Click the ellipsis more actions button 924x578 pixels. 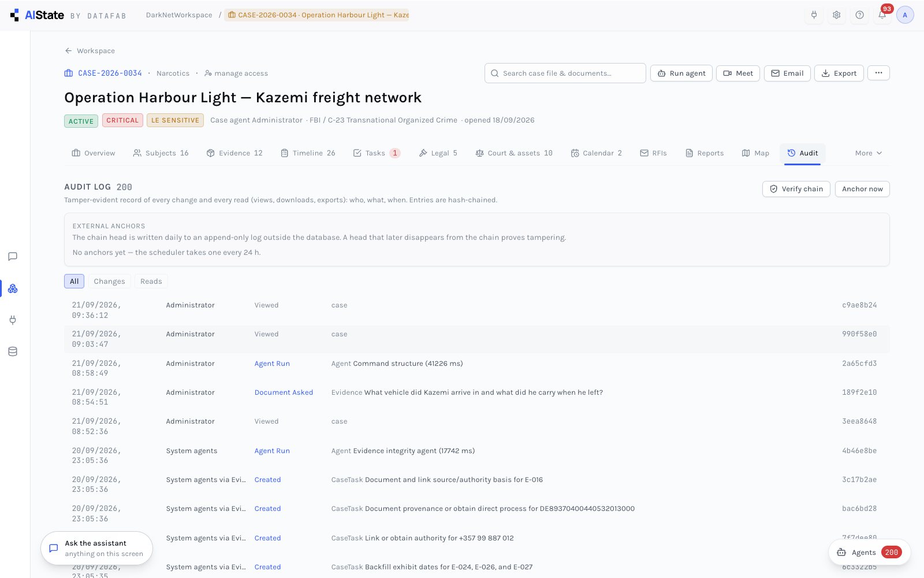[x=878, y=73]
